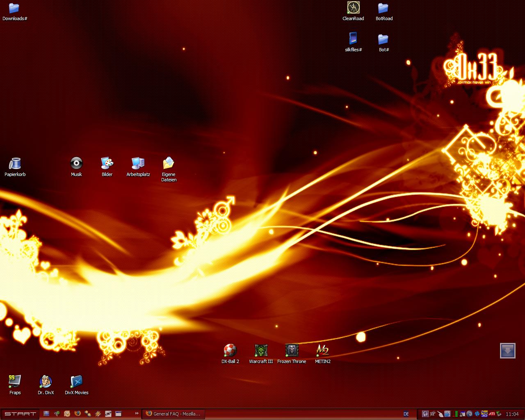Select the Fraps desktop icon
Viewport: 525px width, 420px height.
(x=15, y=381)
